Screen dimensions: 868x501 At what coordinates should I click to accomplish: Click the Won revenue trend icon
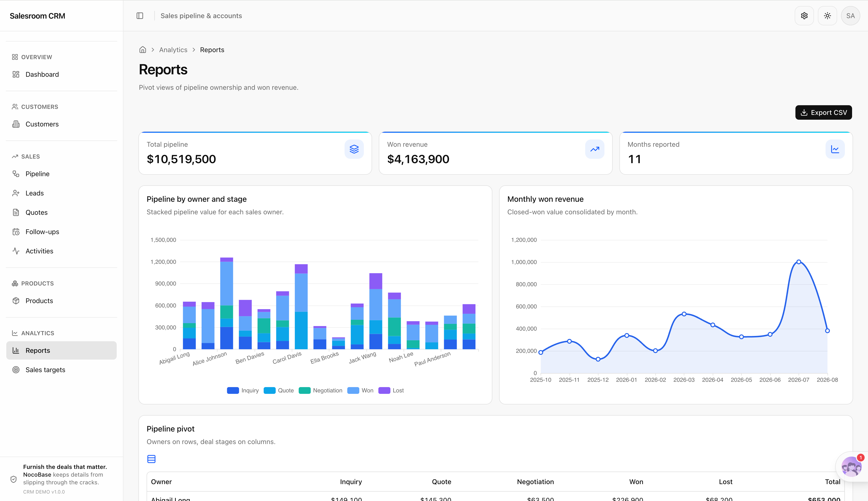[x=595, y=149]
